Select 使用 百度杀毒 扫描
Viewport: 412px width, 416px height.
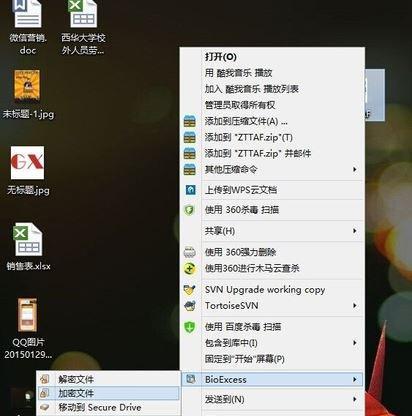(x=243, y=327)
